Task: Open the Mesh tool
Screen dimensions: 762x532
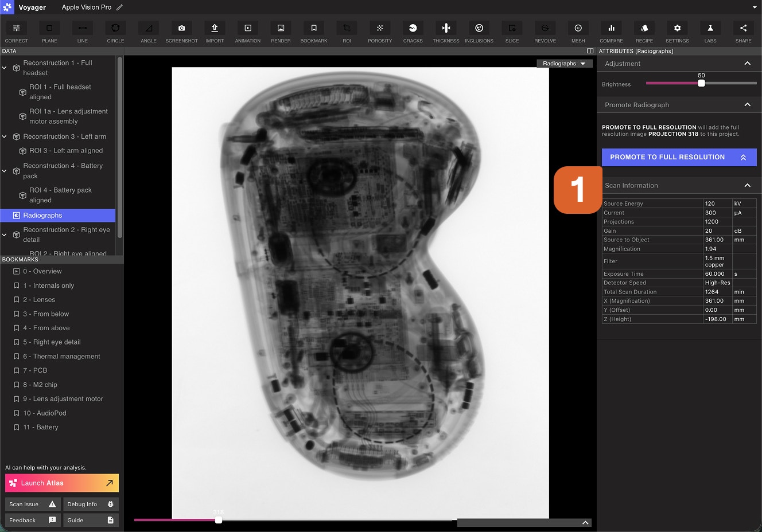Action: click(578, 29)
